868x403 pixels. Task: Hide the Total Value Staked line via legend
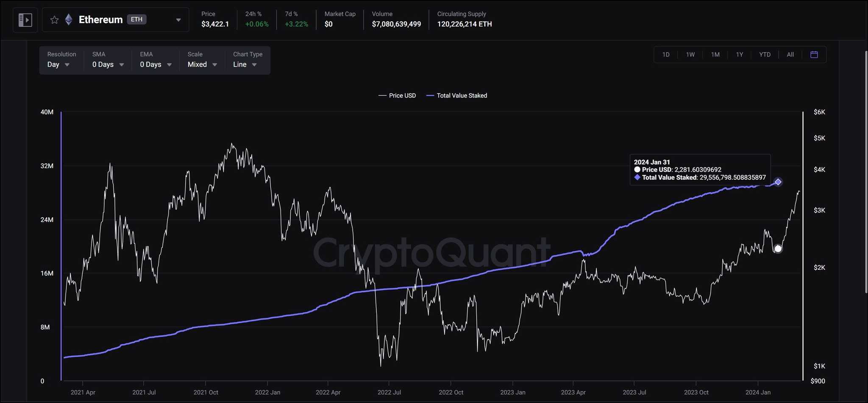coord(457,95)
